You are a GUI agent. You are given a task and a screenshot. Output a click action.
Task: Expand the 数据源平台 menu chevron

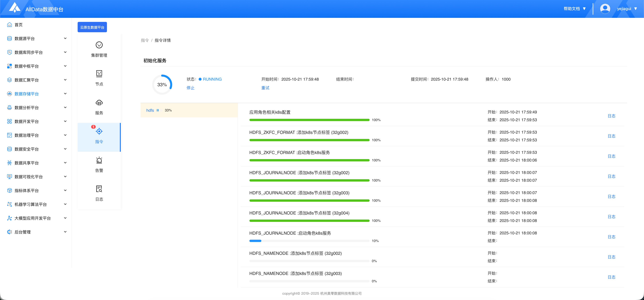(x=65, y=38)
